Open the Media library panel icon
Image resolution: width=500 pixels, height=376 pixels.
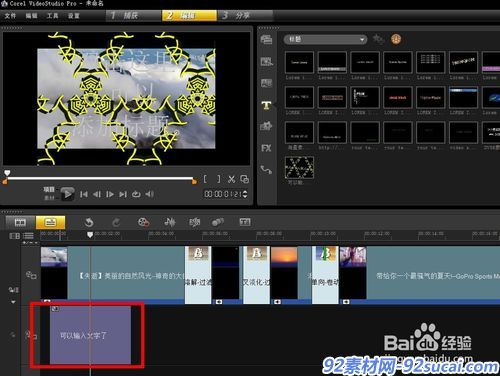[266, 40]
